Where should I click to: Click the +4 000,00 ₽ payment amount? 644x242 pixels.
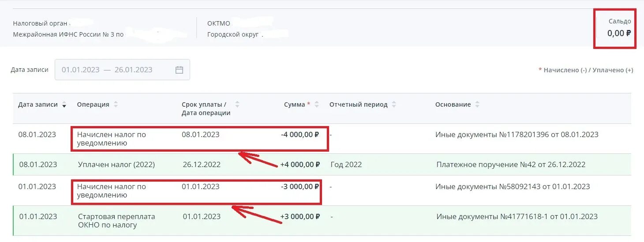coord(300,165)
